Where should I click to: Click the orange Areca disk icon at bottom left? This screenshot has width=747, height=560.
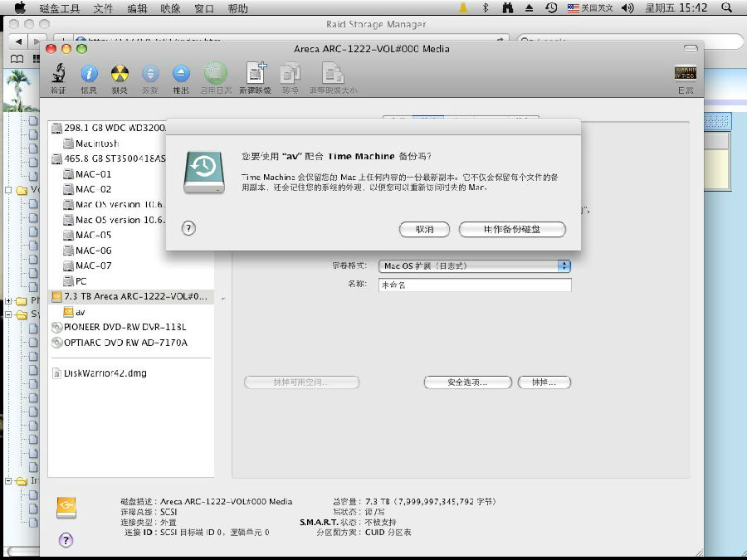[x=66, y=508]
